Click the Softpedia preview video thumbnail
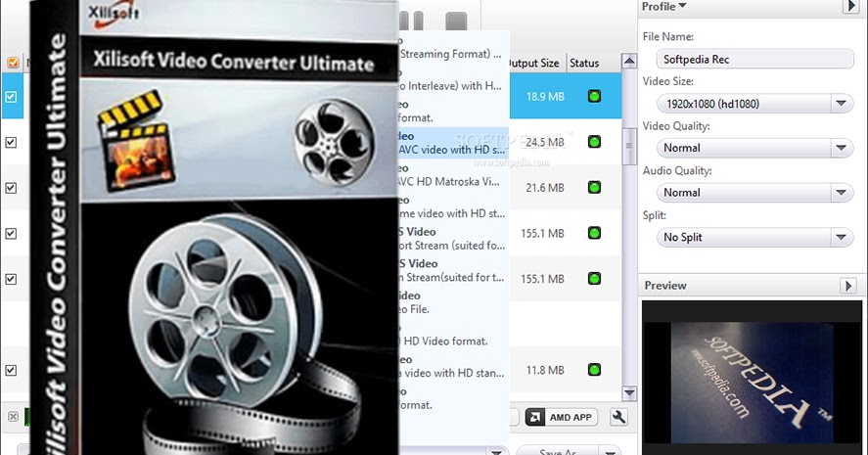The height and width of the screenshot is (455, 868). [752, 382]
